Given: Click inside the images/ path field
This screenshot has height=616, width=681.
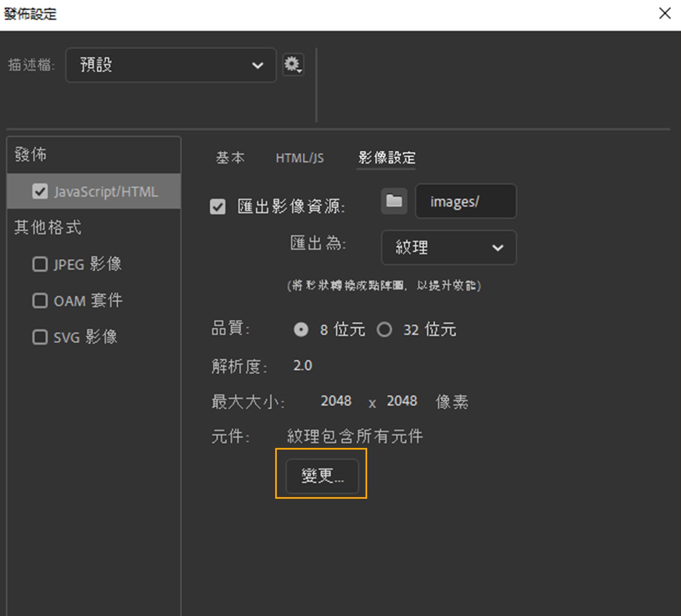Looking at the screenshot, I should pyautogui.click(x=465, y=201).
